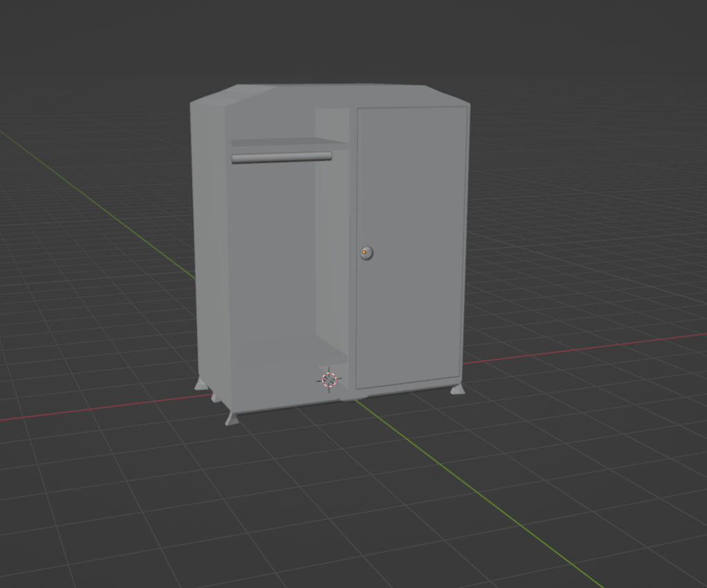Image resolution: width=707 pixels, height=588 pixels.
Task: Click the orange origin dot on the knob
Action: 364,253
